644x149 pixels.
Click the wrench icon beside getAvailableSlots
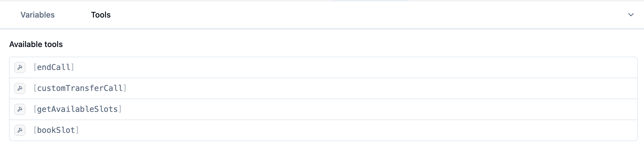(x=20, y=109)
